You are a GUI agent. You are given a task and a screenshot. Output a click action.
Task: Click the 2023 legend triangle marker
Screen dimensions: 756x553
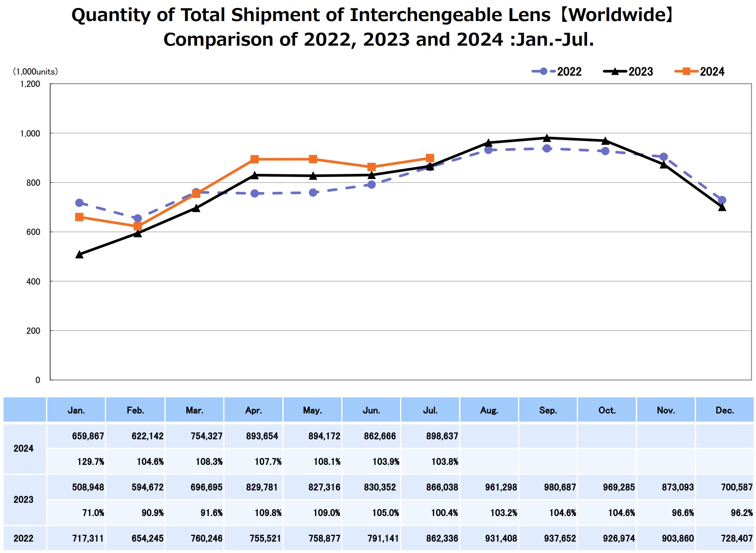click(615, 71)
